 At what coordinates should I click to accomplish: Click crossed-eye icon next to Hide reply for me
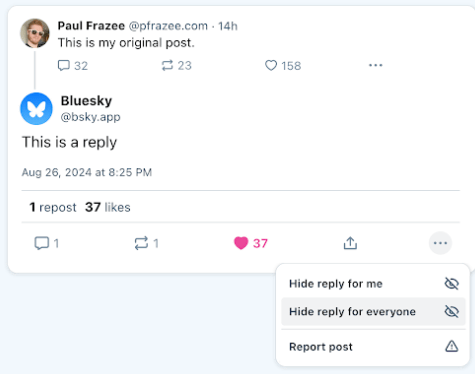(x=452, y=284)
